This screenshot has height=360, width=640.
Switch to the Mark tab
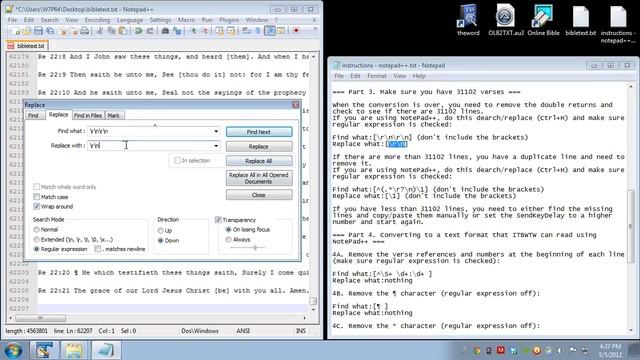click(x=113, y=116)
